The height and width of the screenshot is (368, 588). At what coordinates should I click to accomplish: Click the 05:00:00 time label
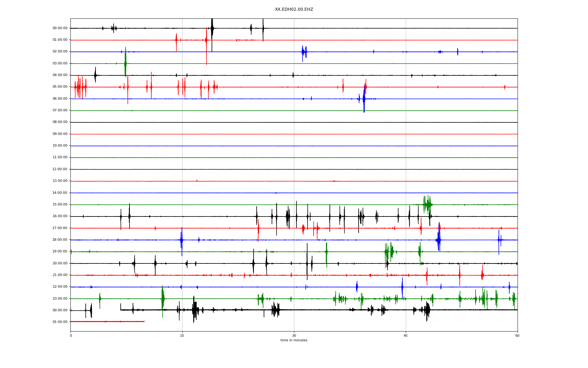60,87
